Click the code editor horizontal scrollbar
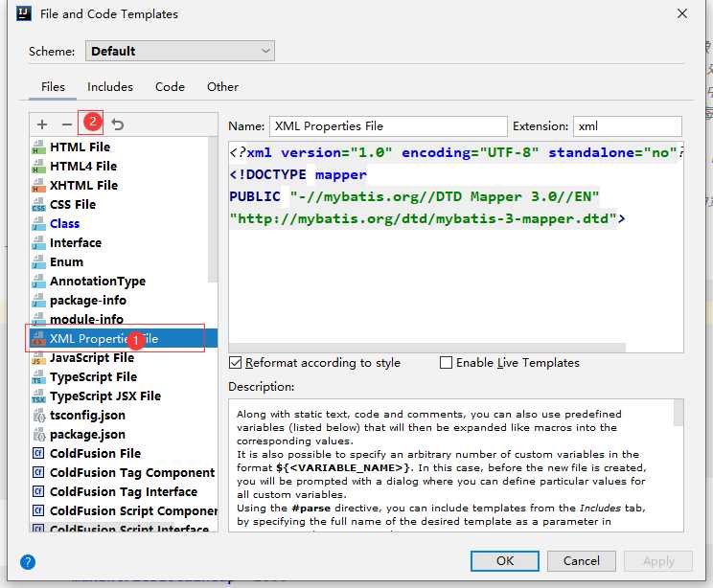713x588 pixels. coord(427,348)
